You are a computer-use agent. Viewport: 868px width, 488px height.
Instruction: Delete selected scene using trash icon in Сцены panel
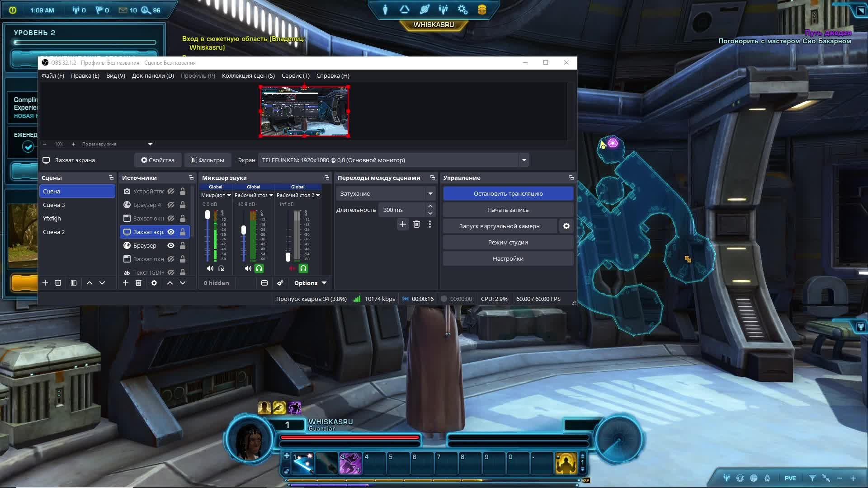pyautogui.click(x=58, y=283)
